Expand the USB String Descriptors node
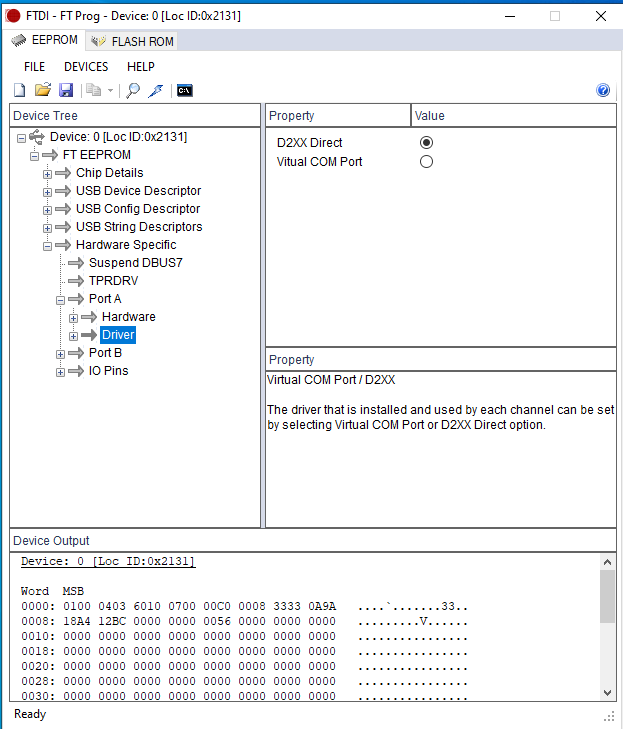The width and height of the screenshot is (623, 729). pos(47,228)
